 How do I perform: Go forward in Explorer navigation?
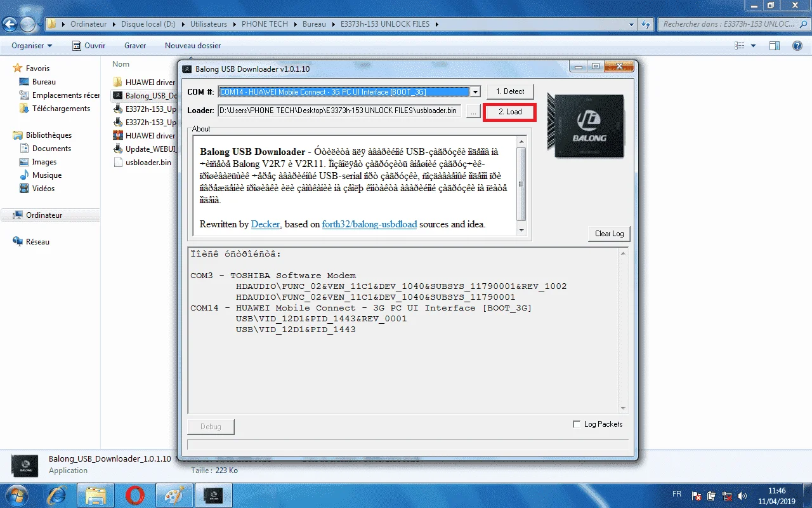click(x=27, y=24)
